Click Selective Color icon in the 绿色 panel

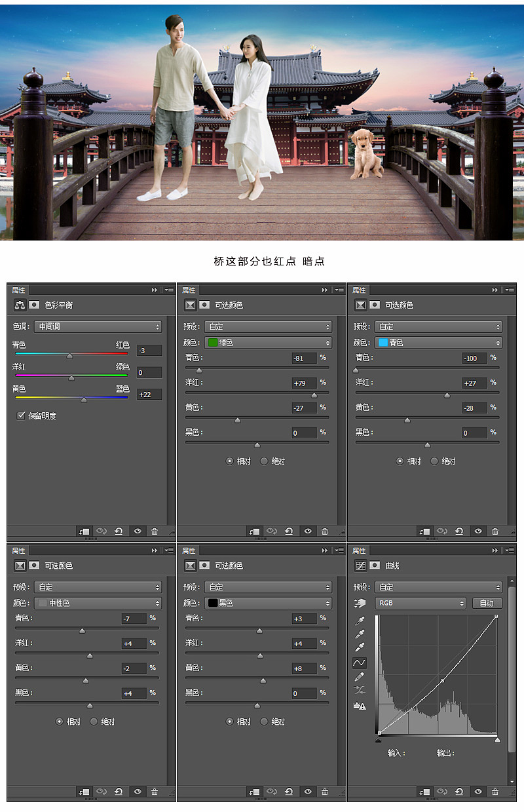[190, 305]
